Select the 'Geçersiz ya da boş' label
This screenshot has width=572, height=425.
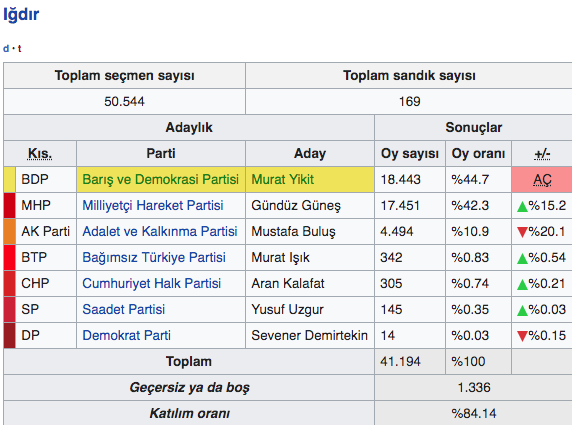189,387
